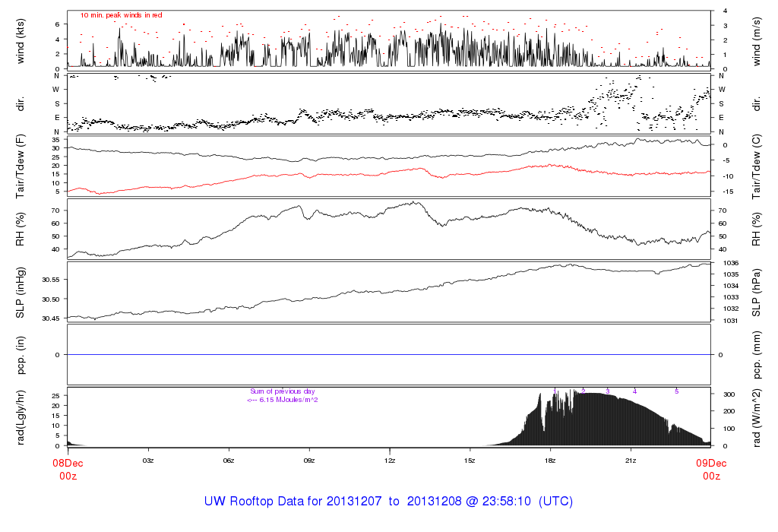
Task: Click the 06z time tick label
Action: [229, 461]
